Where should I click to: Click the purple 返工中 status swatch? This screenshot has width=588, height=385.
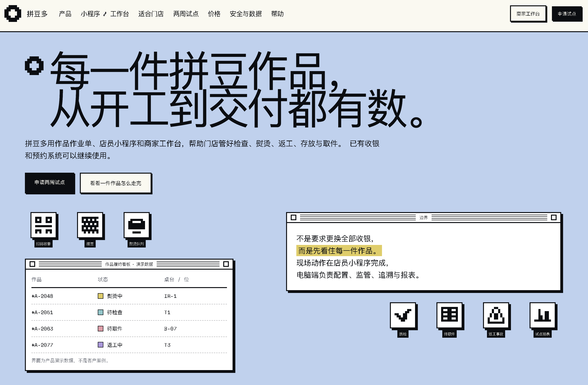point(100,345)
